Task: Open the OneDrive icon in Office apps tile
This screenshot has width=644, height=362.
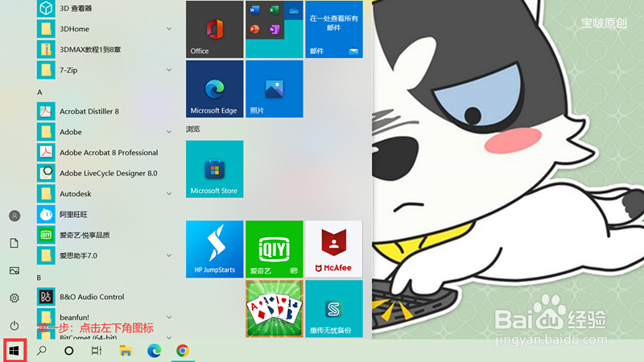Action: pos(294,10)
